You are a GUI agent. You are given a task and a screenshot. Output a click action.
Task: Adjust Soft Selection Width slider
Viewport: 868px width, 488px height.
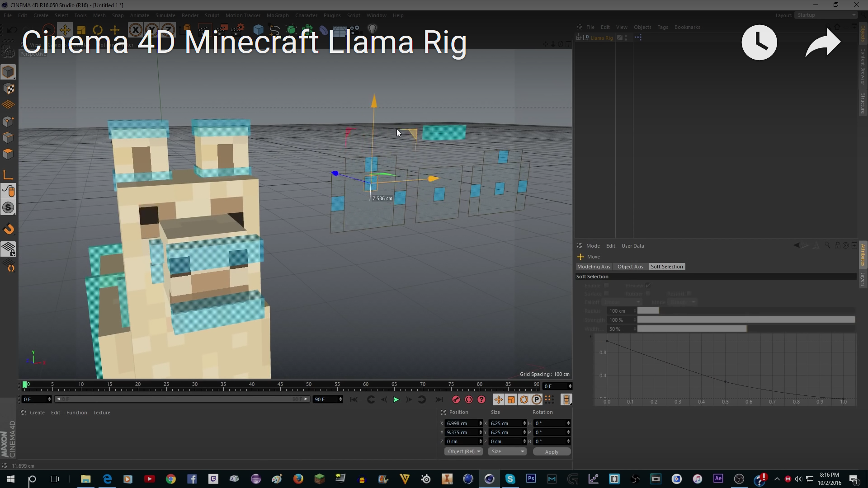(746, 329)
